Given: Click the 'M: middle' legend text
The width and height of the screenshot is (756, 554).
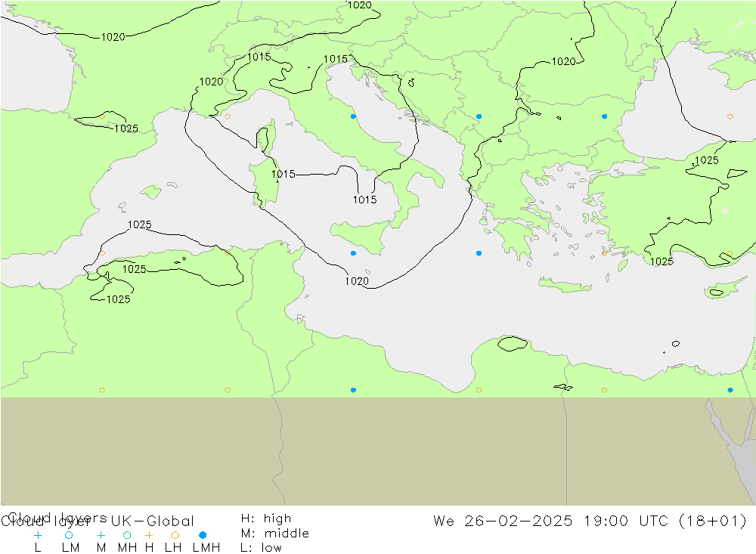Looking at the screenshot, I should point(275,534).
